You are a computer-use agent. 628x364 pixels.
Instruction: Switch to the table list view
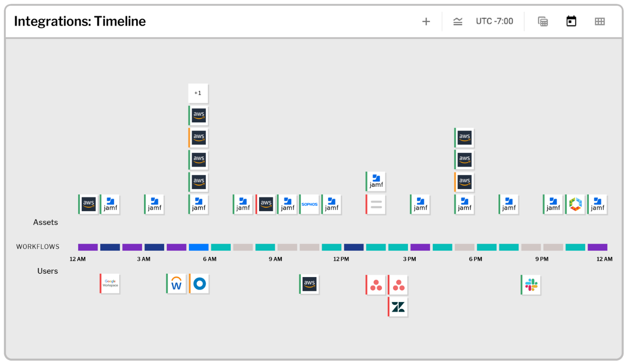tap(543, 22)
